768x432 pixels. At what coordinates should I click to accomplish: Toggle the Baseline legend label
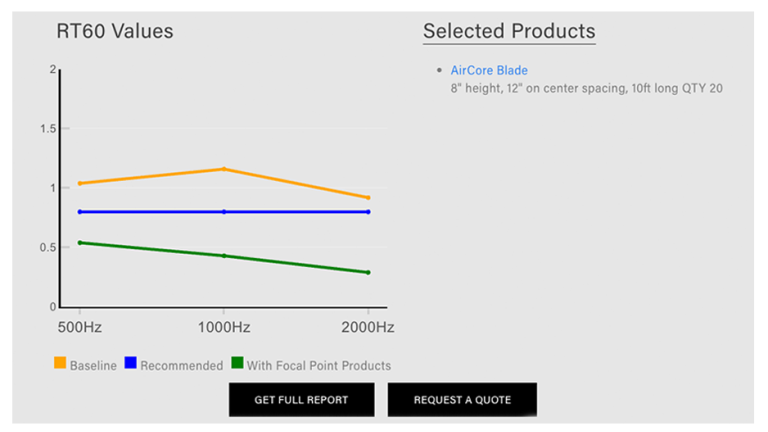(93, 366)
